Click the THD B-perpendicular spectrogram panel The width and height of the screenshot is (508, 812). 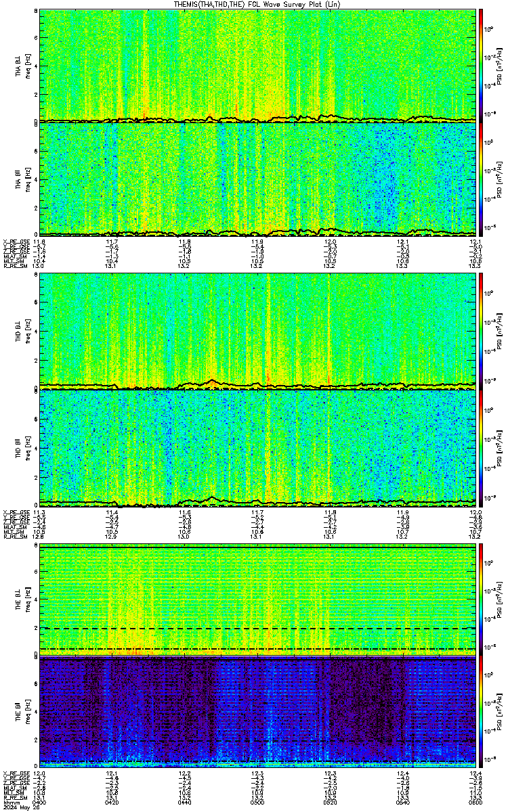257,331
